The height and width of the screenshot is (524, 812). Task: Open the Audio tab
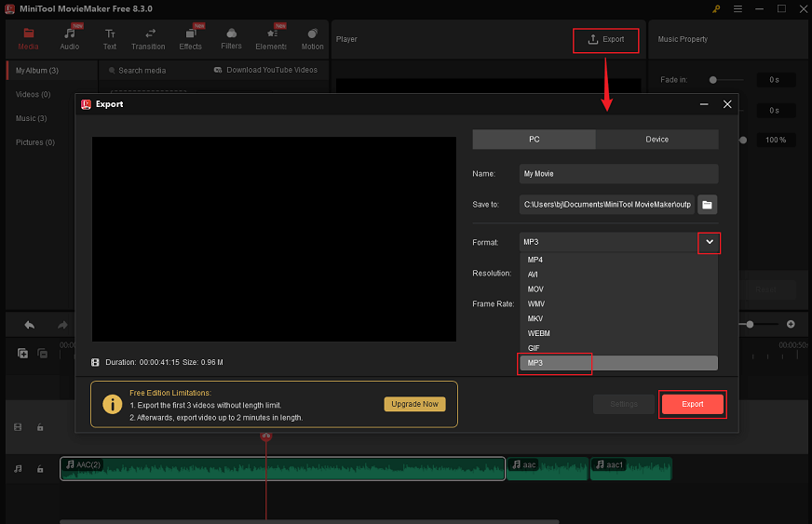[x=70, y=39]
